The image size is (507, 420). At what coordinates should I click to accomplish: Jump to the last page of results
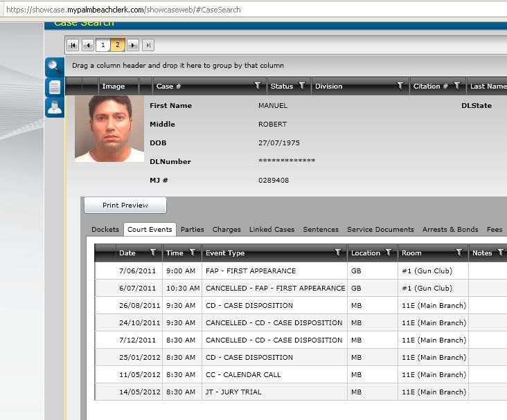(x=148, y=45)
